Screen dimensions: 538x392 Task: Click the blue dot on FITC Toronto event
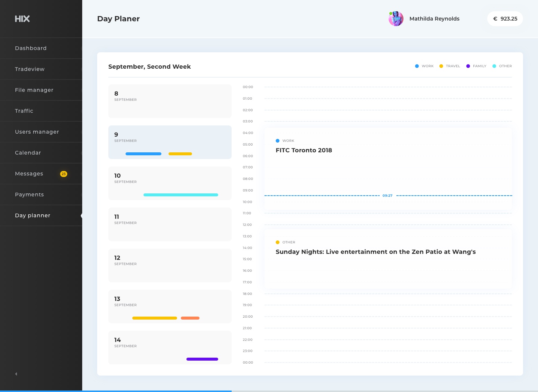coord(278,141)
